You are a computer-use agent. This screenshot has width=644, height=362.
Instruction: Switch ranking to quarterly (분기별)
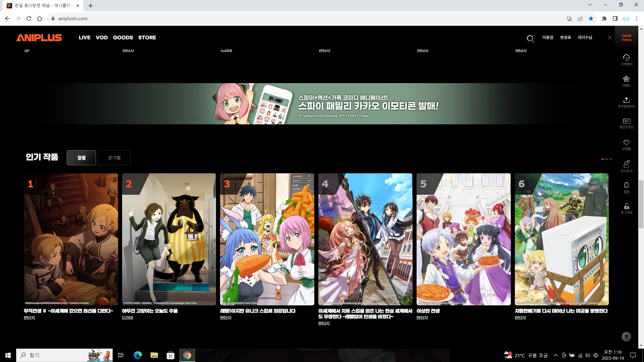pos(114,158)
